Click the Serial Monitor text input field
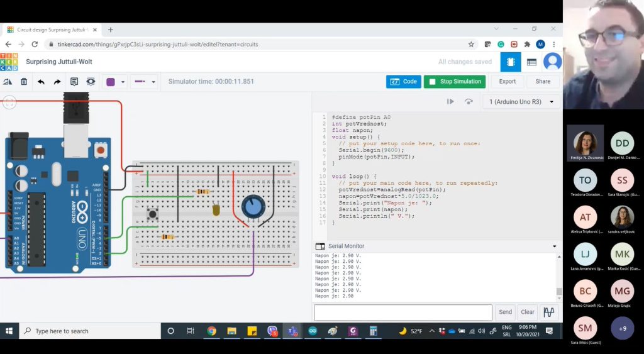Screen dimensions: 644x354 point(402,312)
